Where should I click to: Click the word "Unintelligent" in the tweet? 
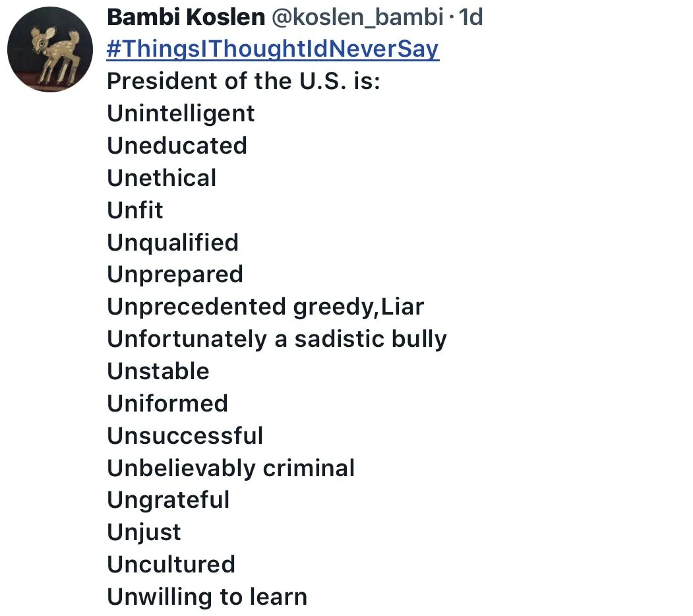[181, 113]
